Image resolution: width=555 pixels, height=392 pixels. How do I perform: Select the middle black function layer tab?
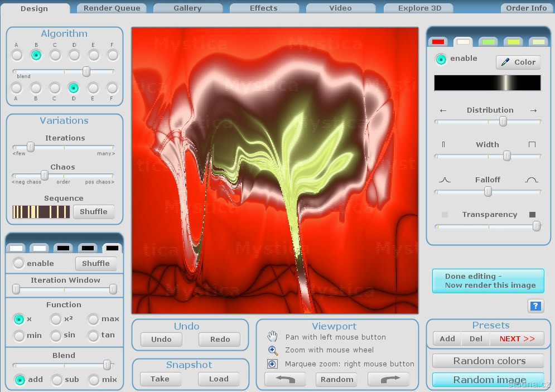tap(88, 248)
